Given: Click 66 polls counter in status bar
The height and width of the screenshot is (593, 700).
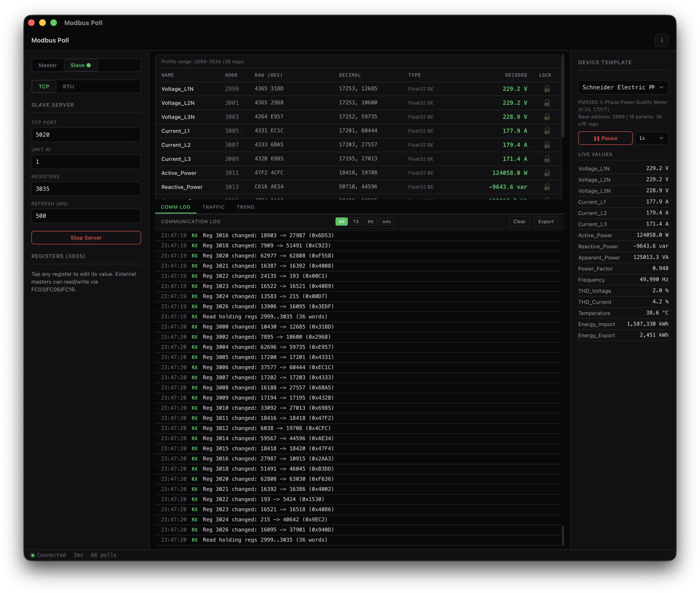Looking at the screenshot, I should [x=104, y=555].
